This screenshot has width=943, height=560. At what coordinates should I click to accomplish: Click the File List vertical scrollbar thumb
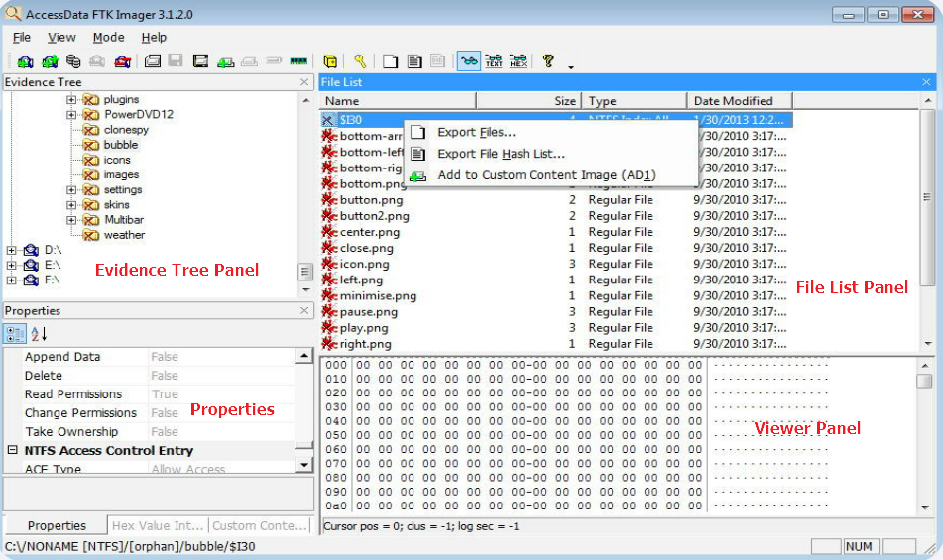coord(927,196)
